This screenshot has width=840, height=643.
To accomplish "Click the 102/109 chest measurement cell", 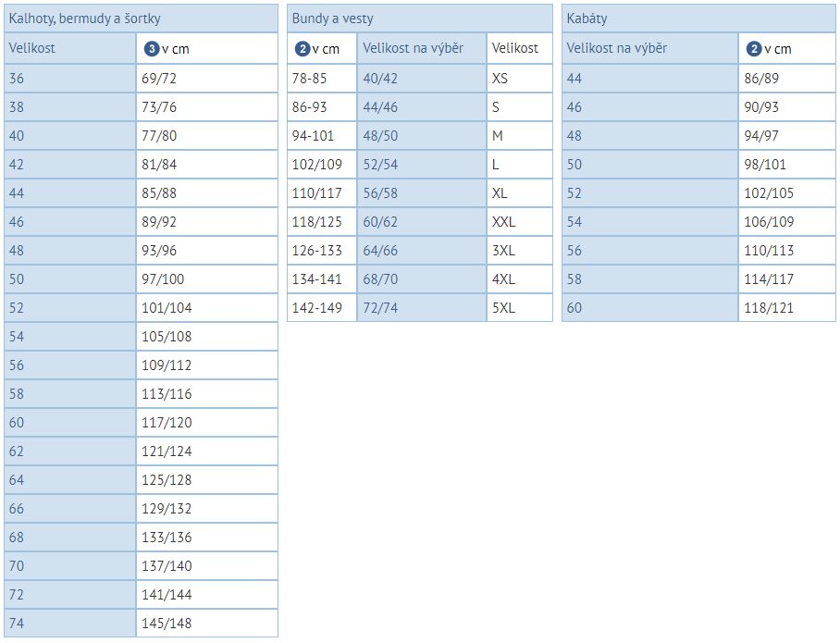I will [322, 165].
